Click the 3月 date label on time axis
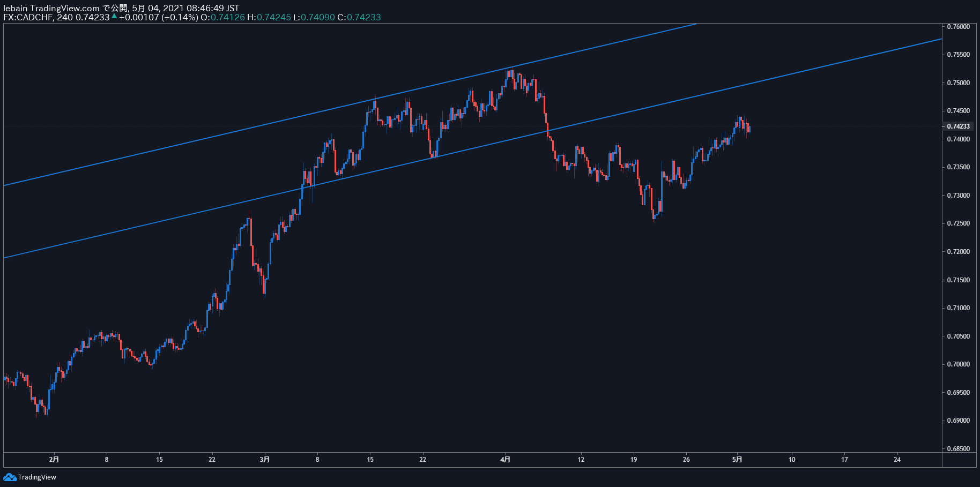This screenshot has height=487, width=980. 264,459
